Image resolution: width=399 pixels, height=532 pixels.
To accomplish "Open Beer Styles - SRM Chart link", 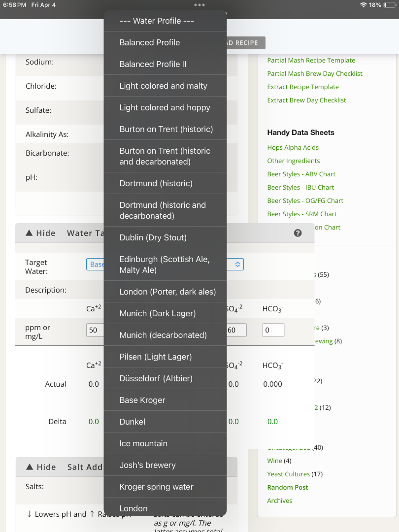I will tap(302, 214).
